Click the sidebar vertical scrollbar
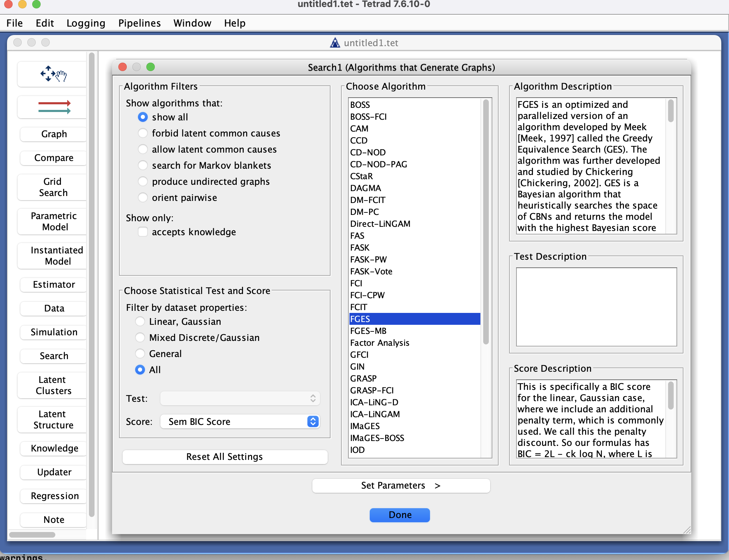This screenshot has width=729, height=560. pos(92,285)
